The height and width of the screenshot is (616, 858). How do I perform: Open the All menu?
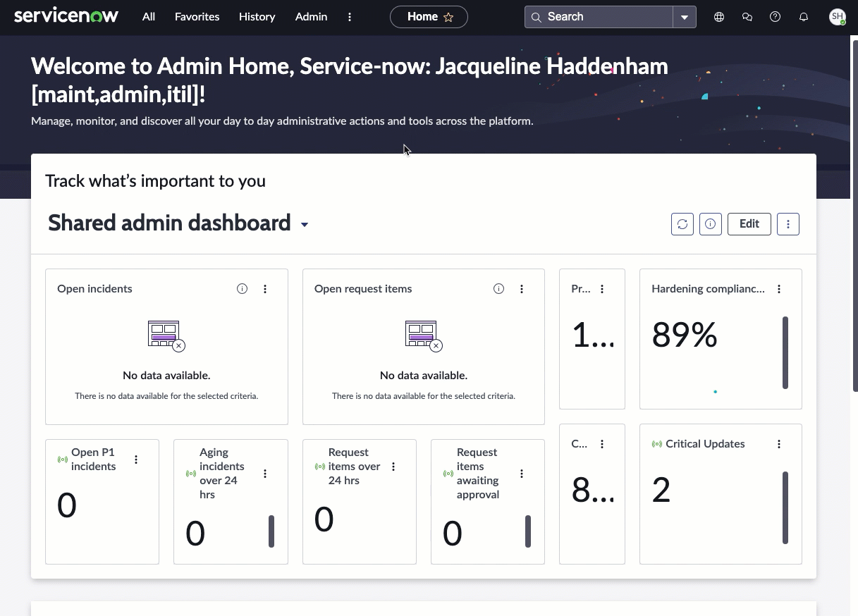pyautogui.click(x=148, y=17)
